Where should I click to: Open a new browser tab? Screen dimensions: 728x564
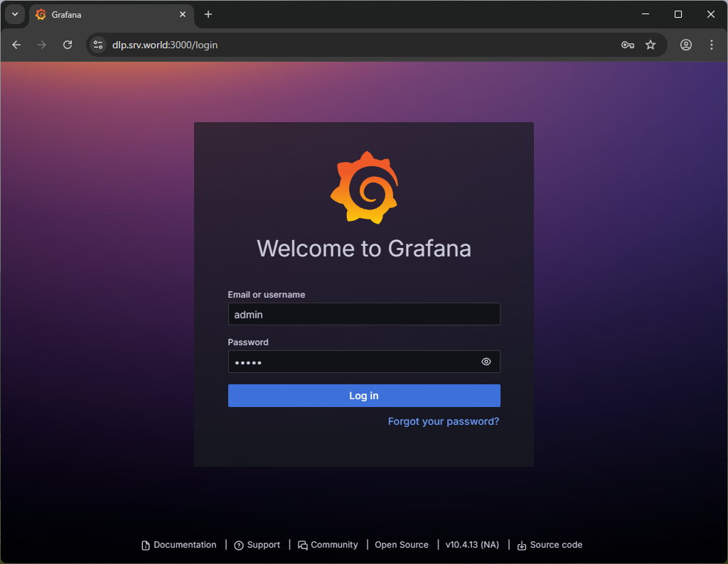pos(208,14)
